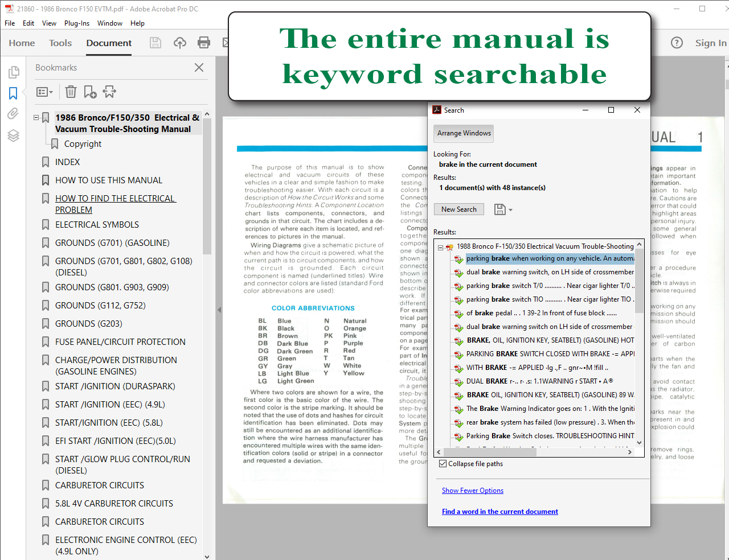Click the Save file icon in toolbar

[x=155, y=43]
